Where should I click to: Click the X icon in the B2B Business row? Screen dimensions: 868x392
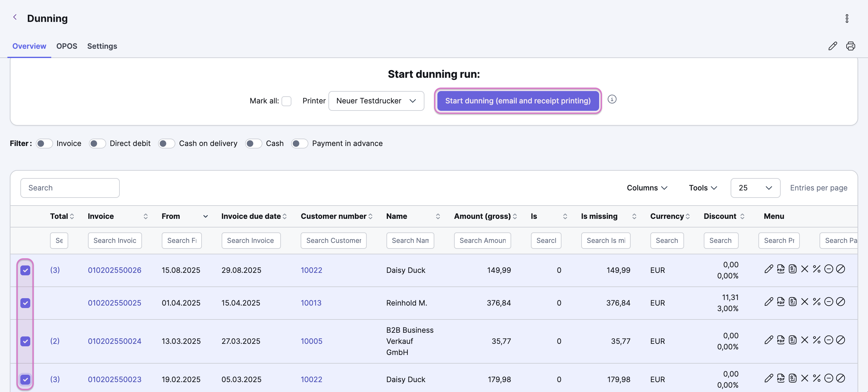805,340
